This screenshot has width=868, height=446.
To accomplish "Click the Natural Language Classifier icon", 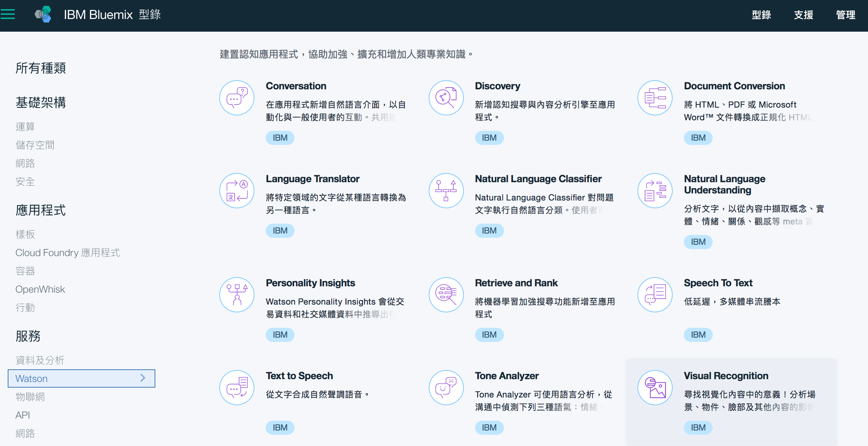I will [446, 191].
